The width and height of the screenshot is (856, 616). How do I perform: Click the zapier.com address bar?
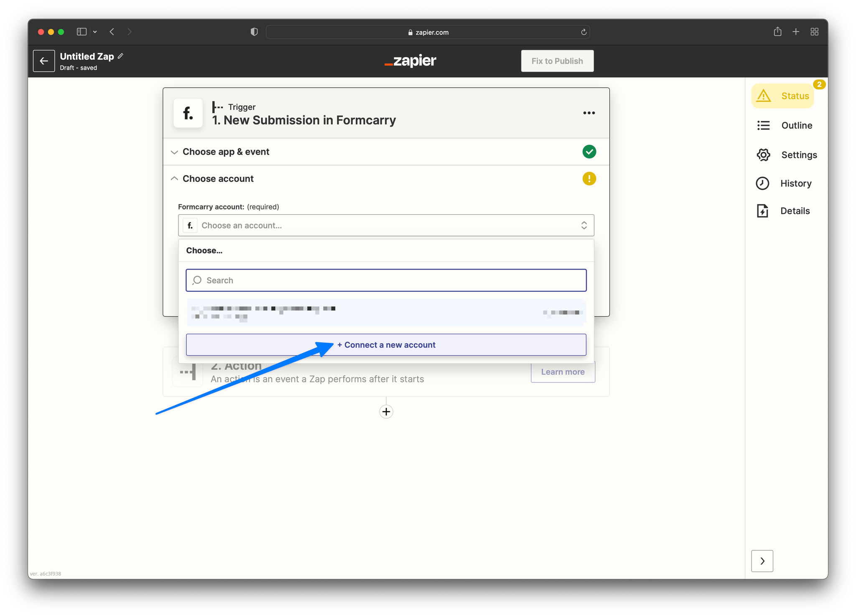point(428,32)
